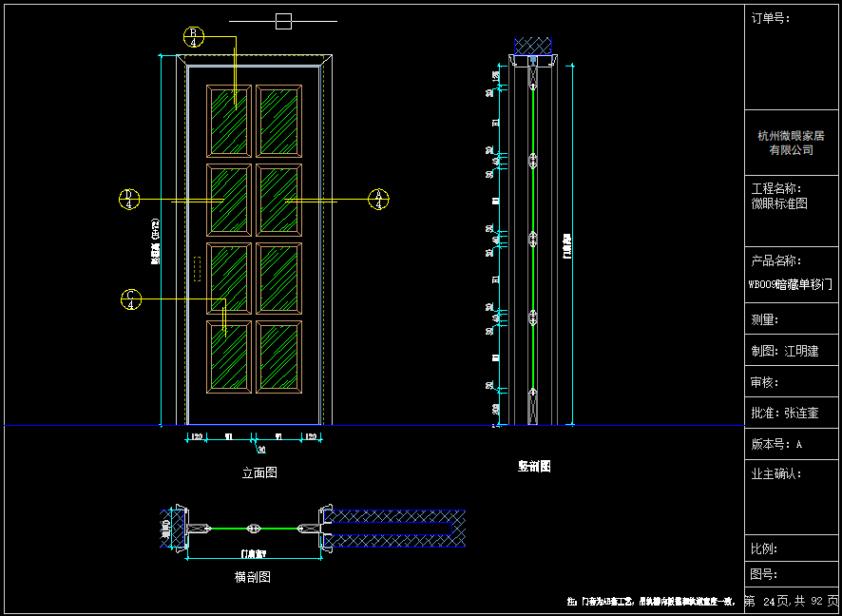Click the hatched wall block atop vertical section

[x=533, y=47]
